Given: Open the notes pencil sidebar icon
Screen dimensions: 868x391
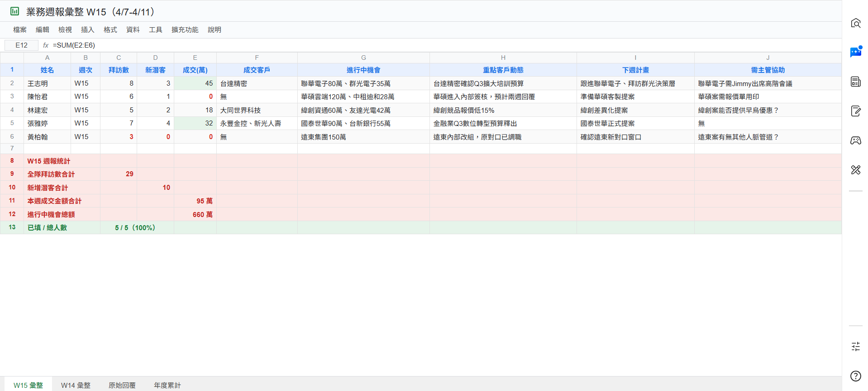Looking at the screenshot, I should pyautogui.click(x=855, y=111).
